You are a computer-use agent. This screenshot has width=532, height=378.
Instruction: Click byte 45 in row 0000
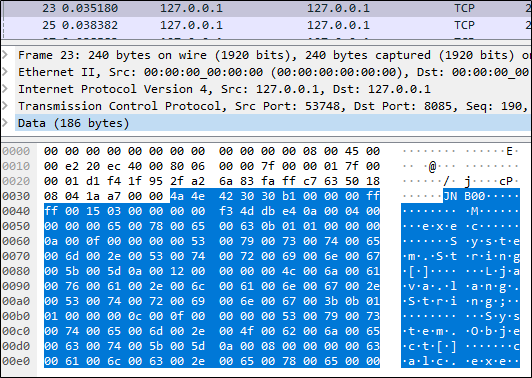pos(352,151)
